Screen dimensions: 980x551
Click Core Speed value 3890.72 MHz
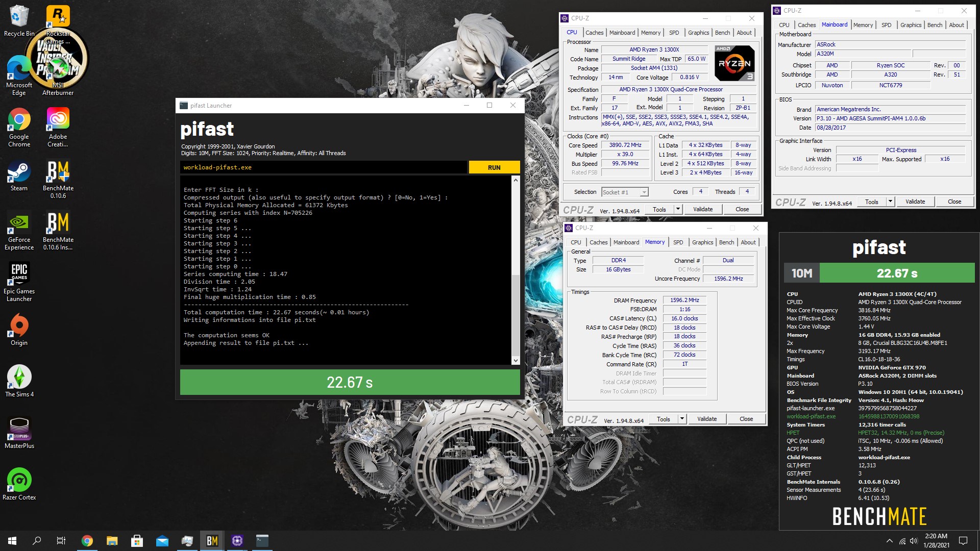[x=625, y=145]
